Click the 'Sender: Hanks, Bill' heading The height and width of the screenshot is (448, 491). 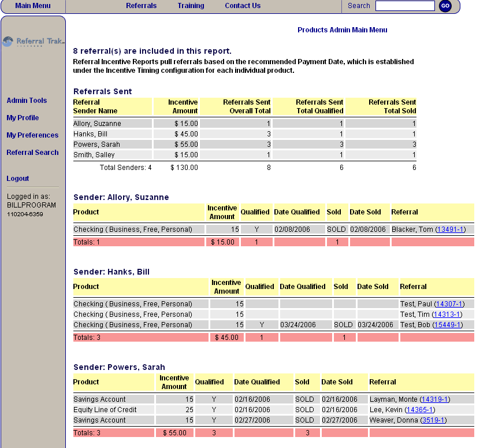(111, 272)
